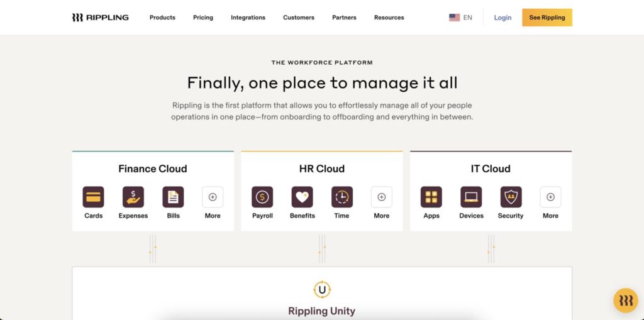Open the Cards icon in Finance Cloud

93,197
